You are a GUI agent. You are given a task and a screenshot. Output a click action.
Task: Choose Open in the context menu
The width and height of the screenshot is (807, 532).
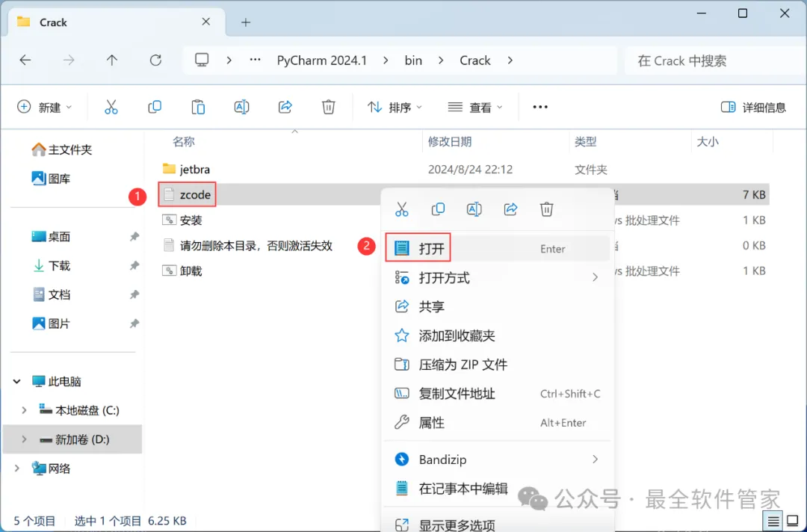(497, 249)
